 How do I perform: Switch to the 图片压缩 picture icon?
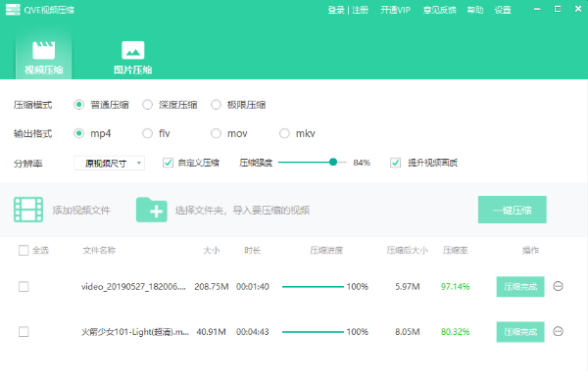tap(132, 50)
